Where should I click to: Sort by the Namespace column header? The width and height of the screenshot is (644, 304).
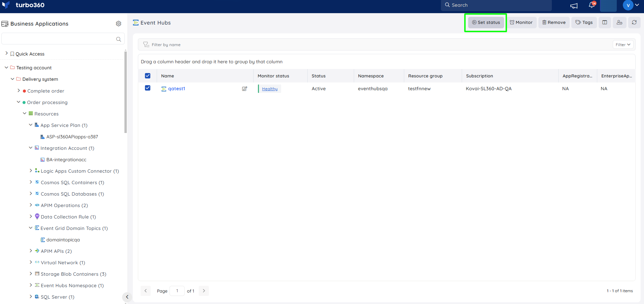point(371,76)
